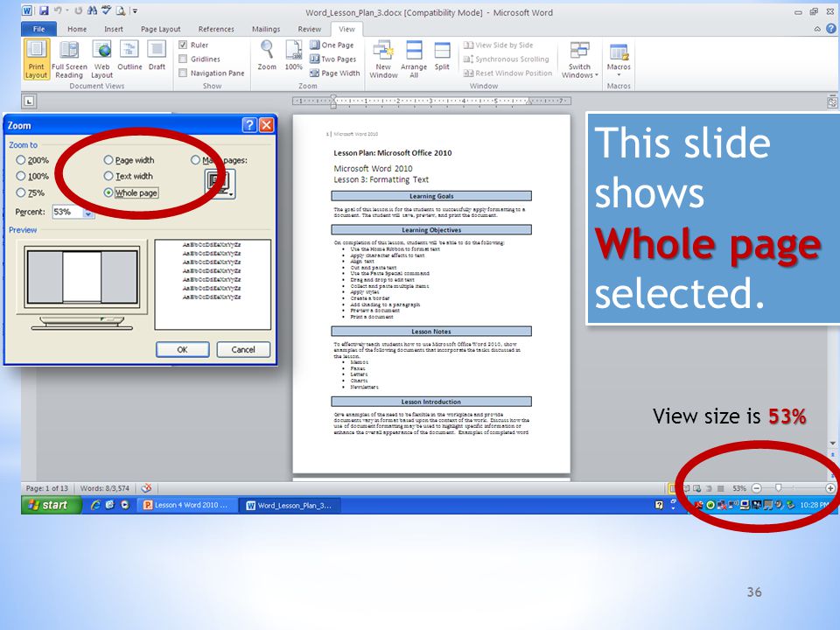The image size is (840, 630).
Task: Switch to the Home tab
Action: (77, 29)
